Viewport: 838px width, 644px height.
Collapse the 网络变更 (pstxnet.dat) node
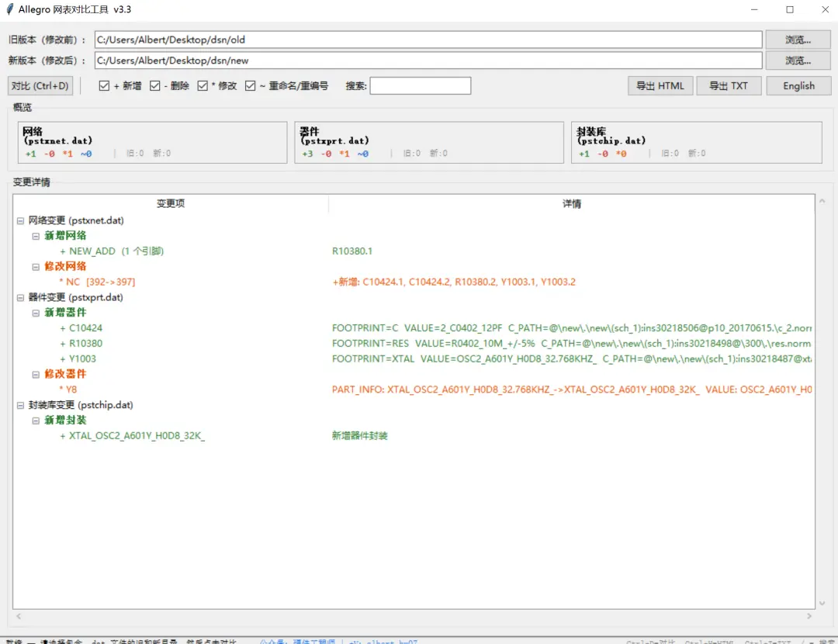click(x=20, y=220)
